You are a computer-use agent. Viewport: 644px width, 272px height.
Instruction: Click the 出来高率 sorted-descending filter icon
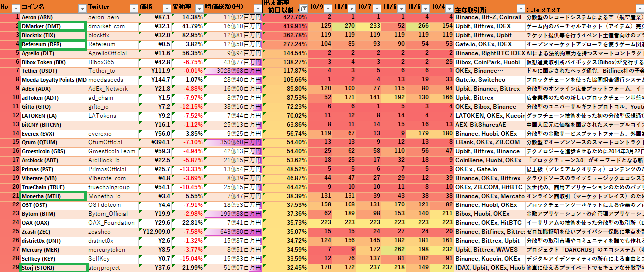point(303,9)
